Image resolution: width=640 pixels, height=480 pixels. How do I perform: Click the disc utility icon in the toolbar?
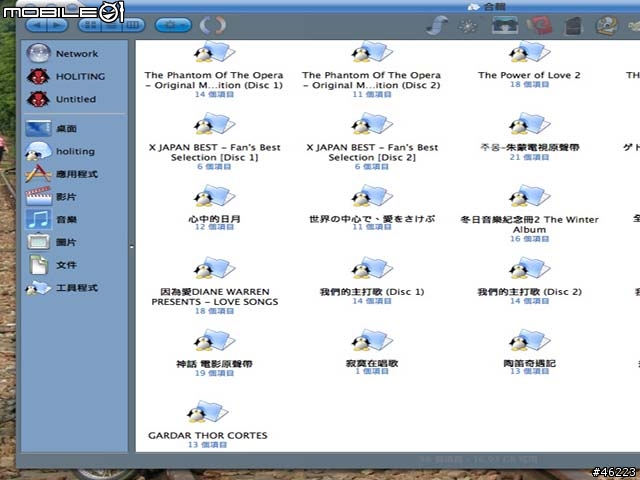click(x=607, y=26)
